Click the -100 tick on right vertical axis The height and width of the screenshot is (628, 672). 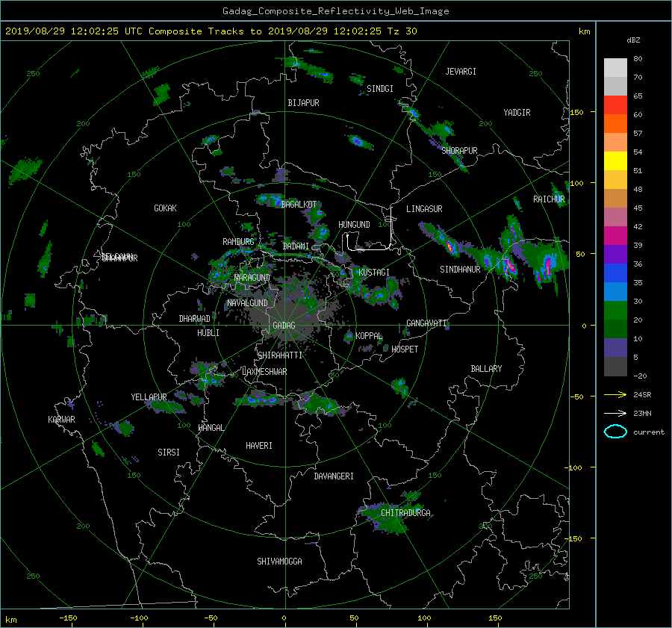tap(573, 467)
